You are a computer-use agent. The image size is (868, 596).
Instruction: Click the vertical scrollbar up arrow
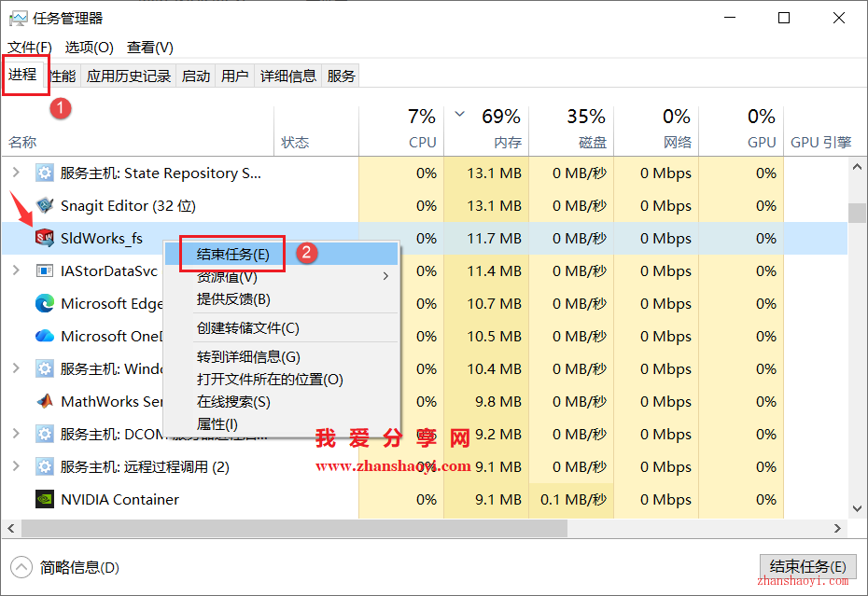[x=858, y=167]
